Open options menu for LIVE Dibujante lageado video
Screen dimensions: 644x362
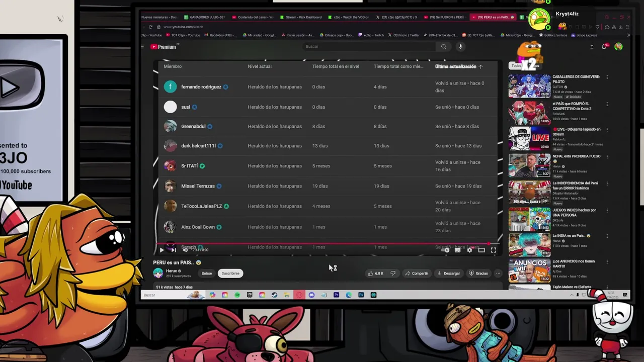coord(607,130)
